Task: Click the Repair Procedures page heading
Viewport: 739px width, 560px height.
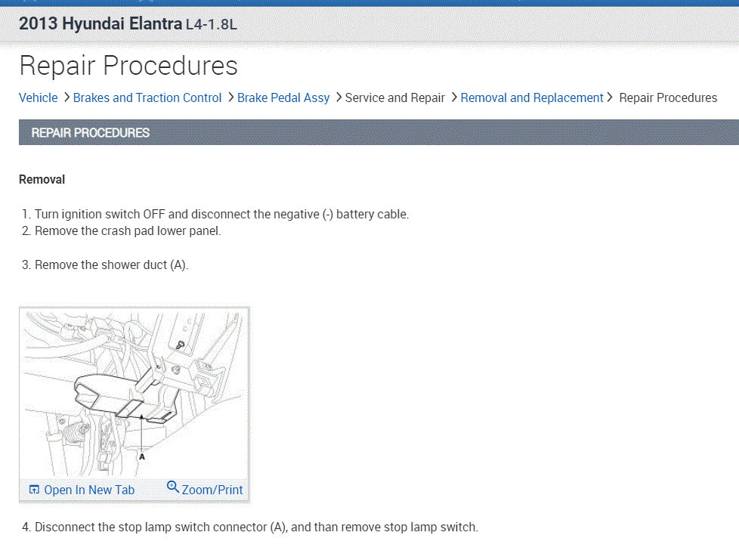Action: 128,65
